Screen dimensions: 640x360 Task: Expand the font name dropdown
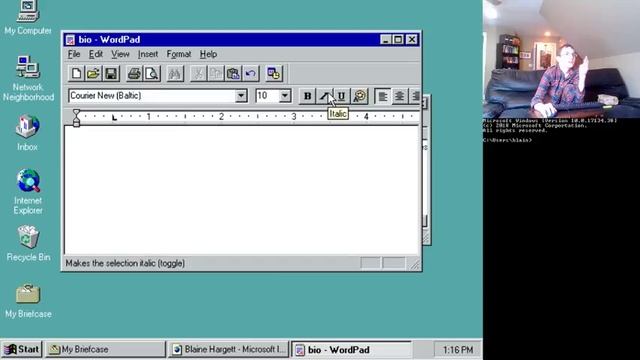click(x=241, y=96)
